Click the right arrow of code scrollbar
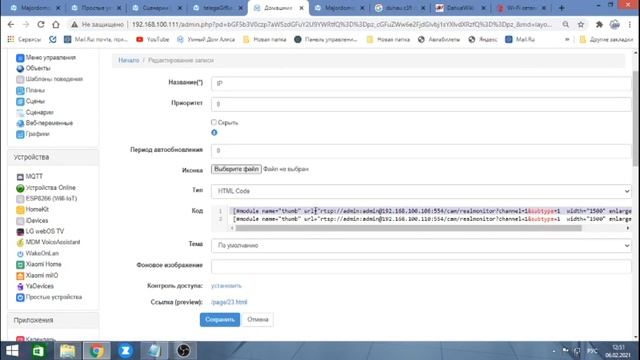 [628, 228]
